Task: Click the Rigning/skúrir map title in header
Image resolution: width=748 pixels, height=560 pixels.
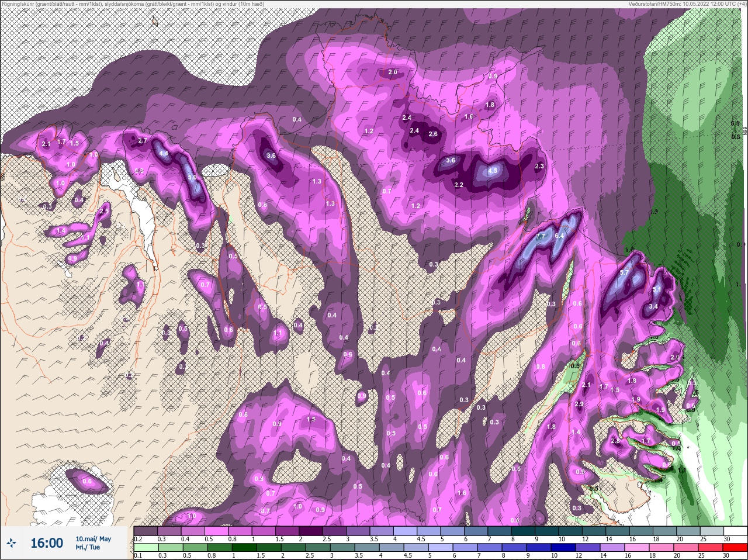Action: [x=132, y=4]
